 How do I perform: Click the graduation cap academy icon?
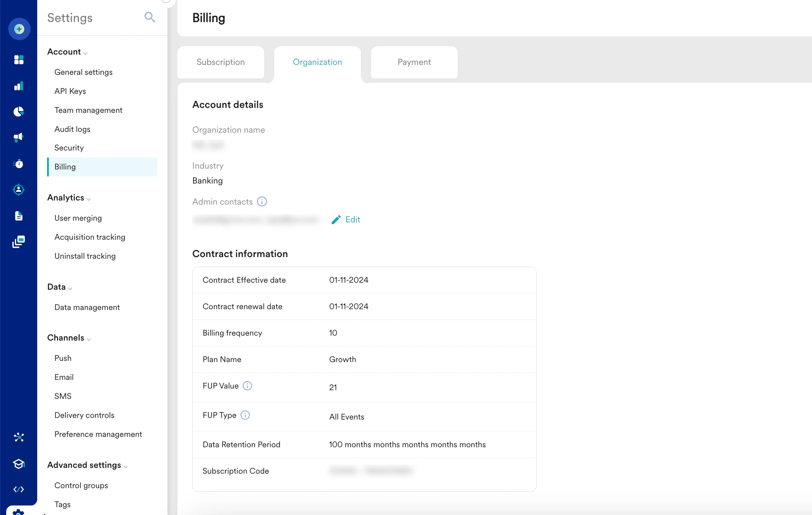(x=19, y=464)
